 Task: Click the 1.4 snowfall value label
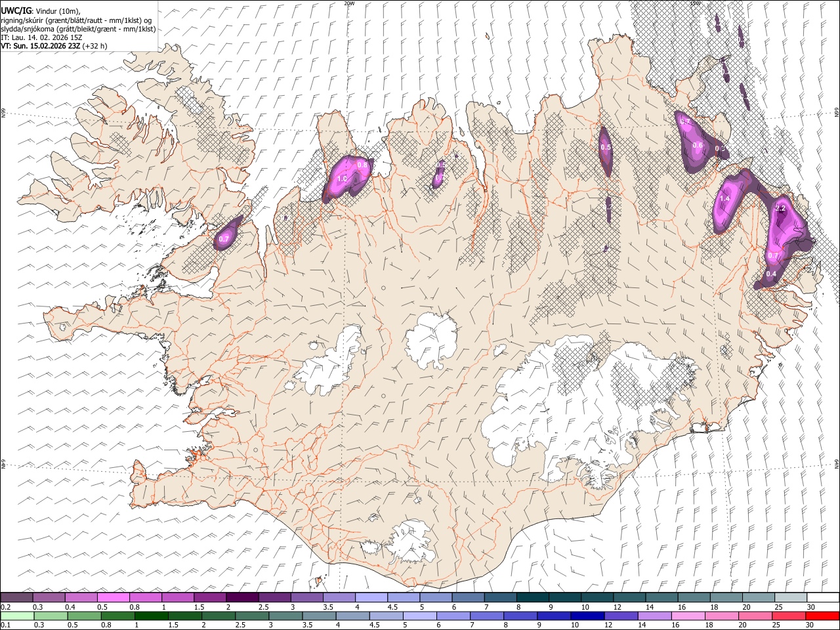tap(725, 198)
